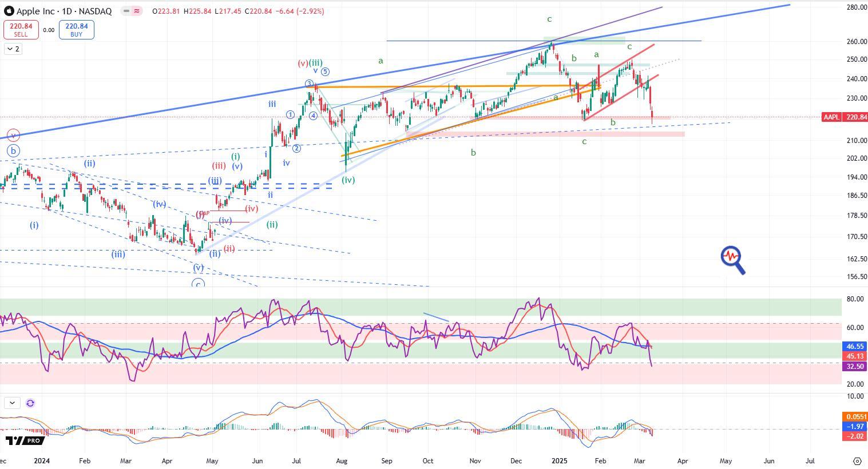Open chart settings hexagon icon at bottom right

click(x=857, y=460)
